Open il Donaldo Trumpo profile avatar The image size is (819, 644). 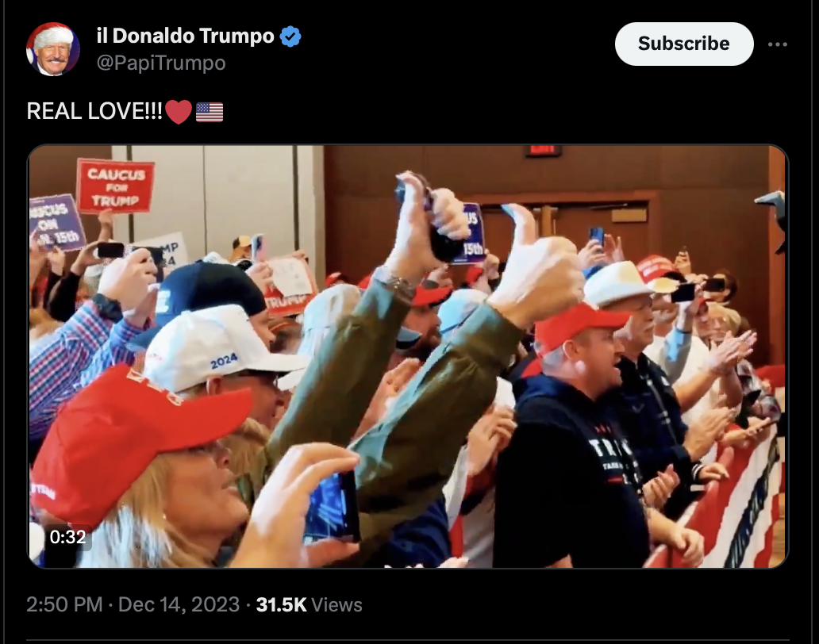pos(52,49)
